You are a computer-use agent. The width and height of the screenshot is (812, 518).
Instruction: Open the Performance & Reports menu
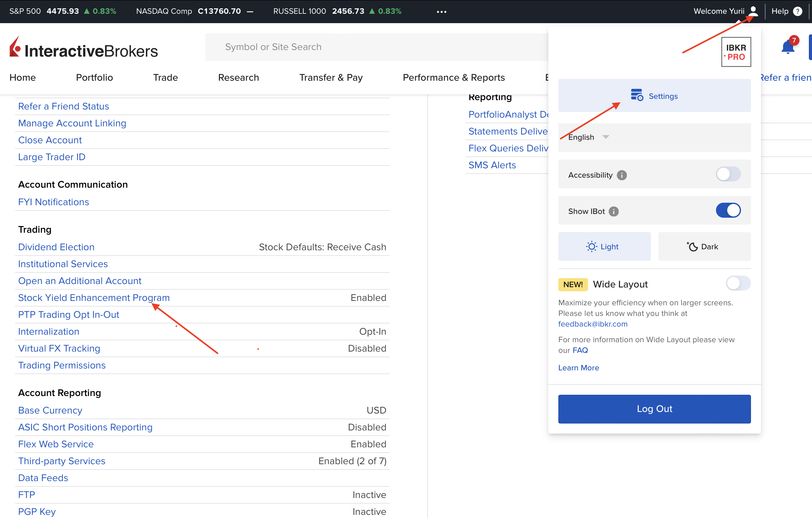[x=454, y=78]
